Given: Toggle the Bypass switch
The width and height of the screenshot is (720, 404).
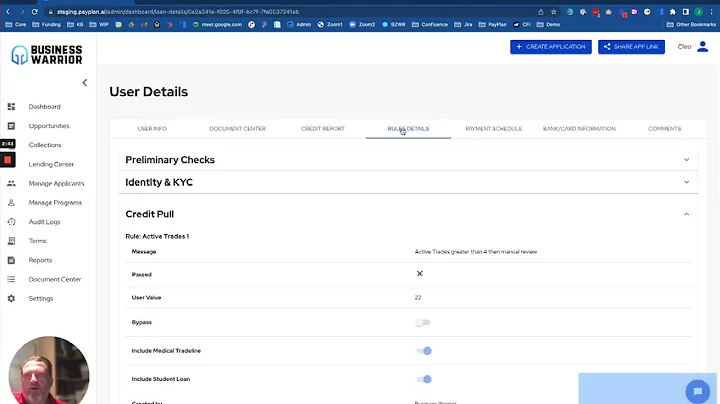Looking at the screenshot, I should point(423,322).
